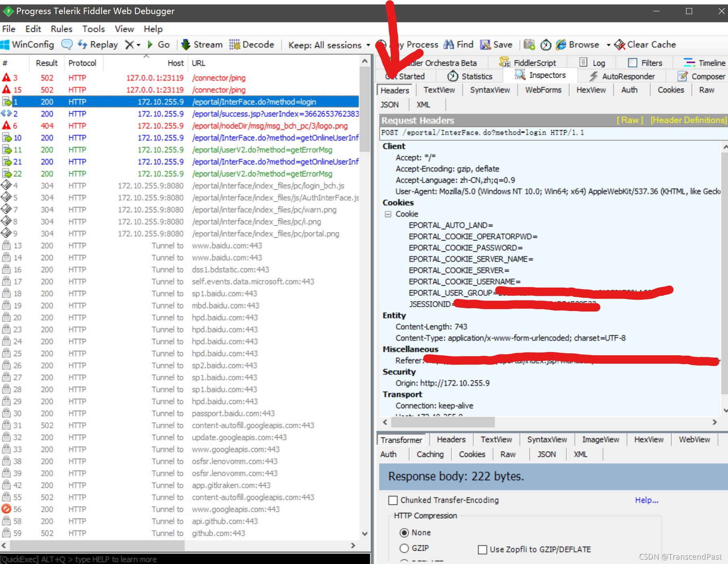Select the response ImageView tab

[x=600, y=440]
